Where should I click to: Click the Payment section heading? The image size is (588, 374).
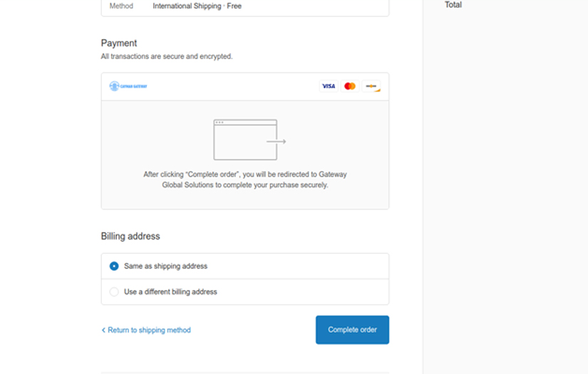[x=119, y=43]
